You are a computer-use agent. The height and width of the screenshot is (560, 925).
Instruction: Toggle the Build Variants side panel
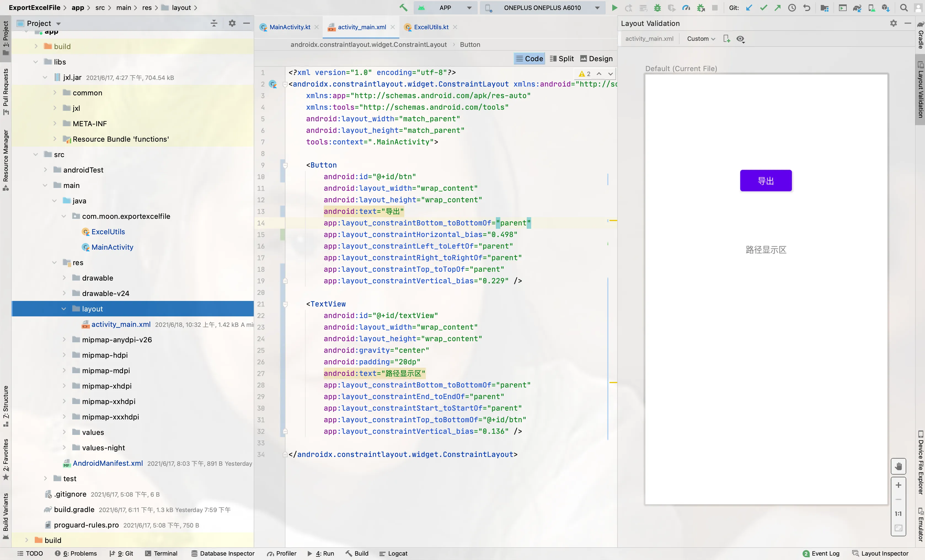click(x=6, y=516)
